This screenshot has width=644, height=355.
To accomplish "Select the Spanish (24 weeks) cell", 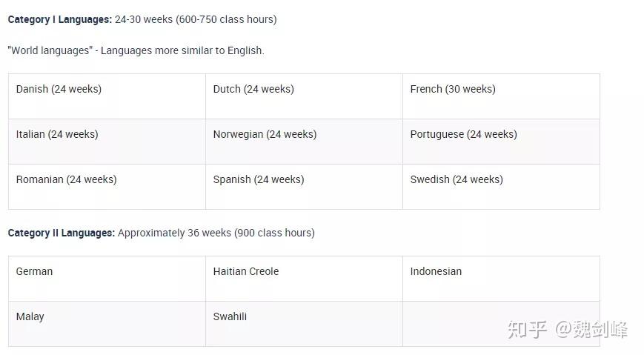I will (x=258, y=179).
